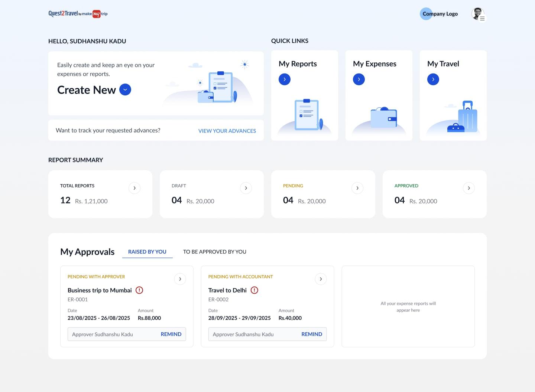Click the My Reports quick link title
This screenshot has width=535, height=392.
(x=298, y=64)
